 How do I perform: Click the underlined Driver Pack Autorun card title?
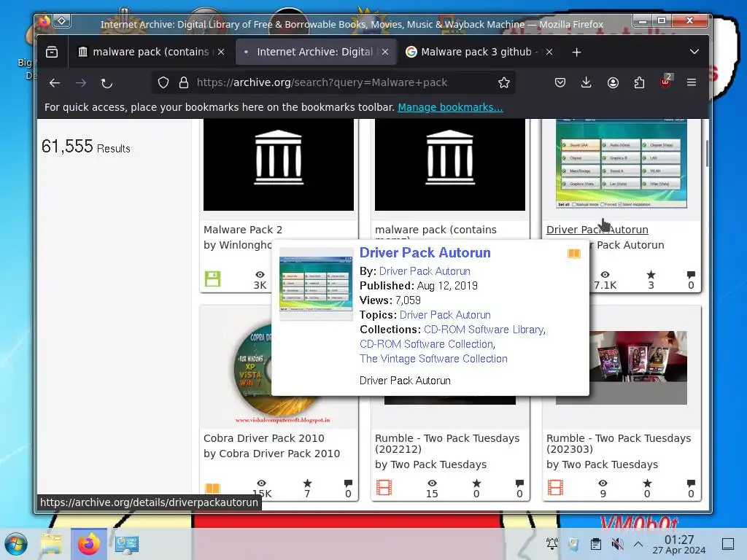(597, 230)
